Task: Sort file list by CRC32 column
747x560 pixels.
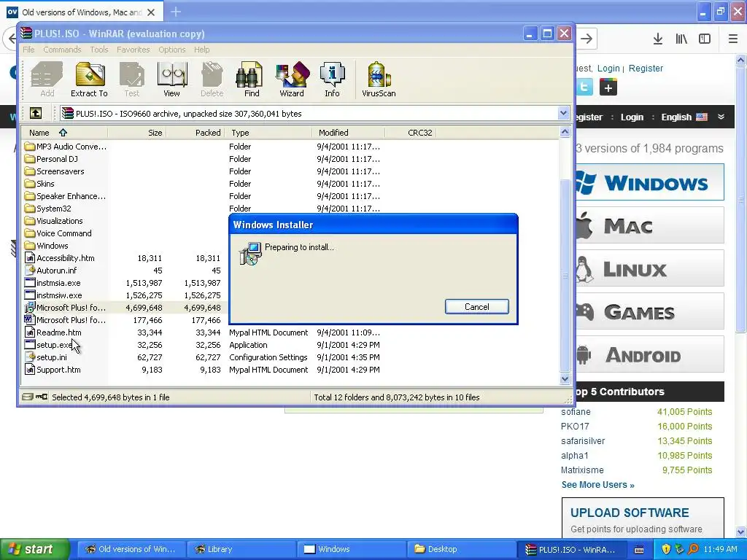Action: pos(411,133)
